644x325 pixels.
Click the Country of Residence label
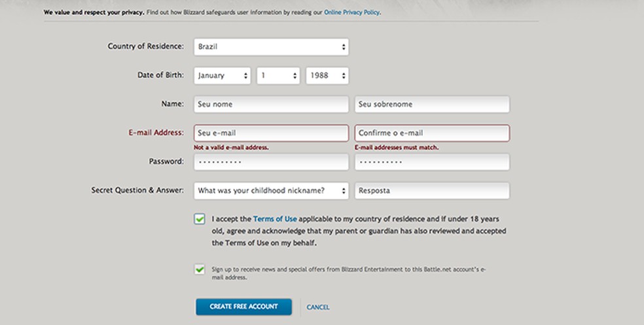(145, 46)
